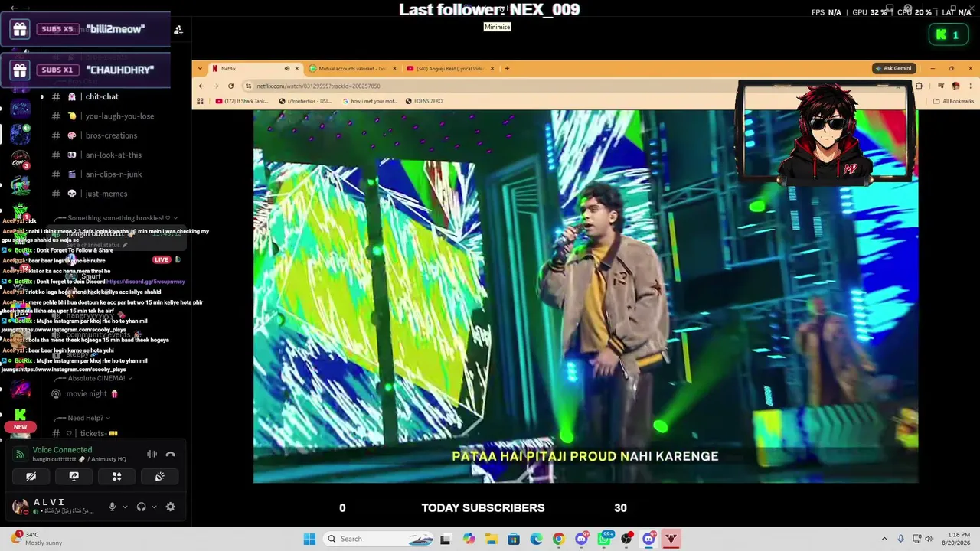Open Copilot from the taskbar
This screenshot has width=980, height=551.
(x=469, y=539)
